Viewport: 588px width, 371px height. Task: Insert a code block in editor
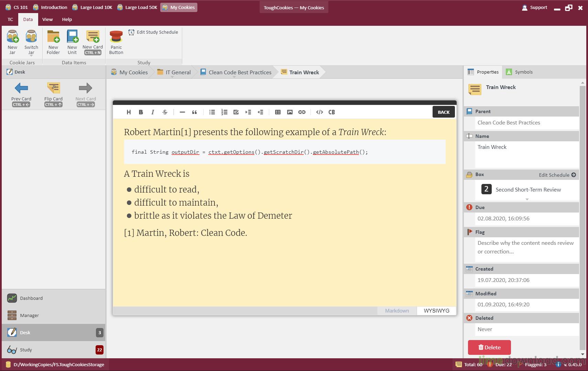coord(331,112)
